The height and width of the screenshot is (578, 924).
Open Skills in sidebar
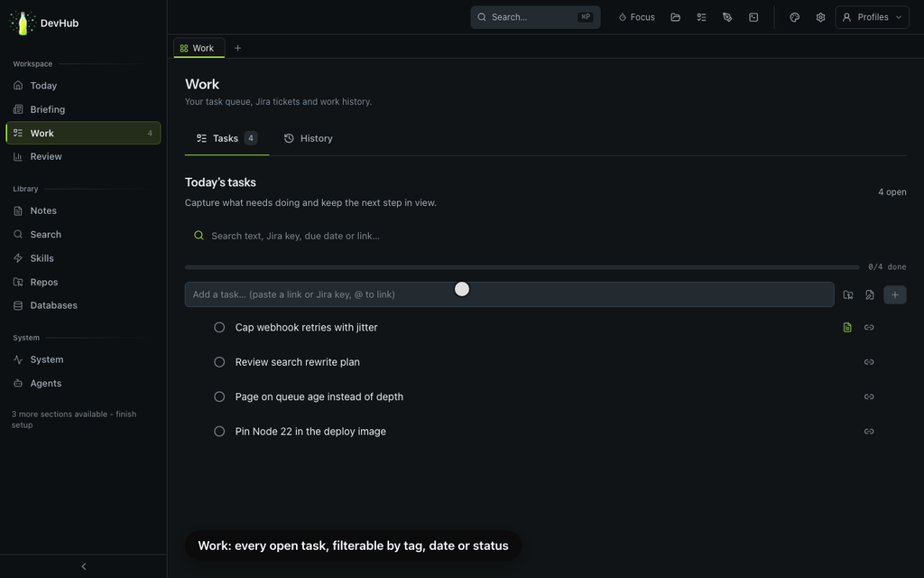pos(83,257)
